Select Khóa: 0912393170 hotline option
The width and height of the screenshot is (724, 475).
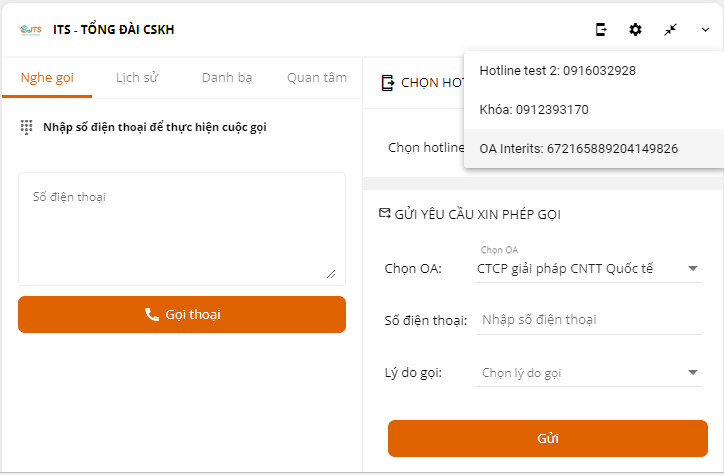pos(534,109)
